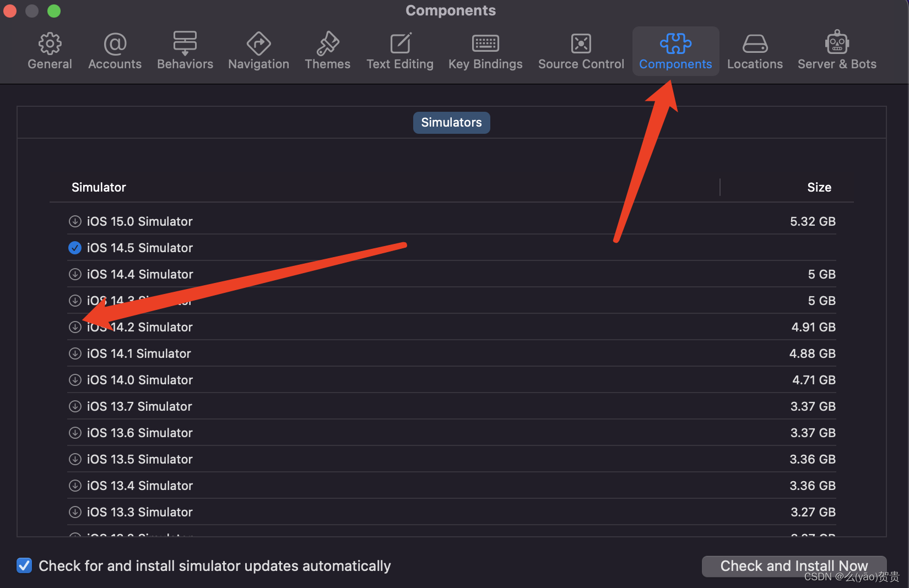Click the 4.88 GB size value
This screenshot has height=588, width=909.
tap(813, 353)
